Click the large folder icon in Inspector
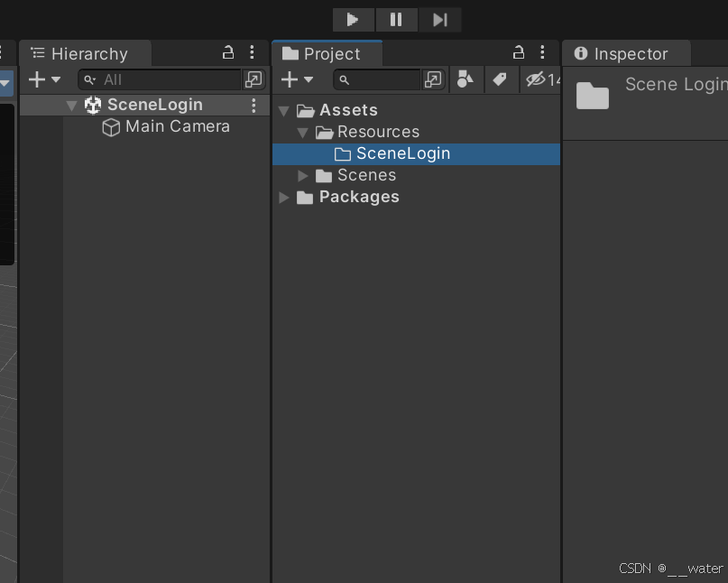This screenshot has height=583, width=728. point(593,96)
